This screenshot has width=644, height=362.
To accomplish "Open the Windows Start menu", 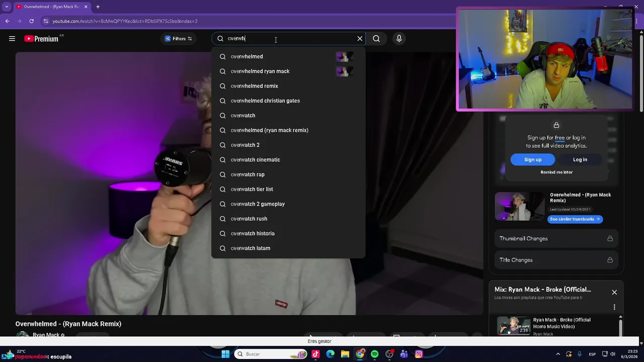I will tap(225, 354).
